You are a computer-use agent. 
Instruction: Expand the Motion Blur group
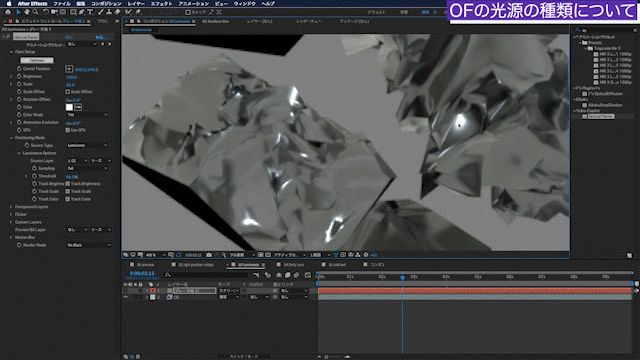(x=11, y=237)
